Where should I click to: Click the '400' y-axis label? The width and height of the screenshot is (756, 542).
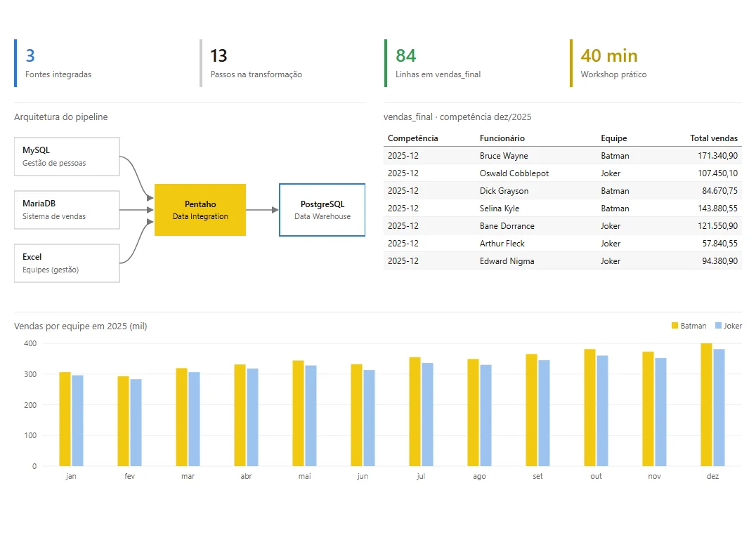tap(30, 343)
